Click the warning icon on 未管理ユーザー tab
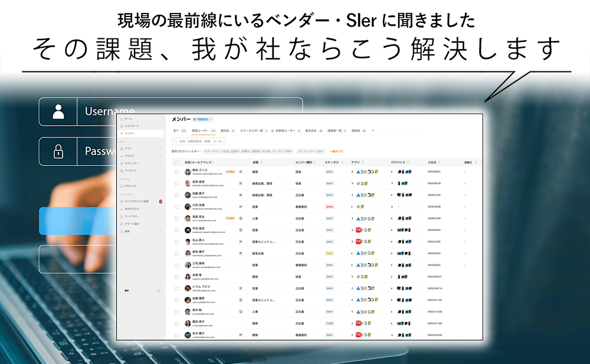This screenshot has width=590, height=364. (273, 131)
